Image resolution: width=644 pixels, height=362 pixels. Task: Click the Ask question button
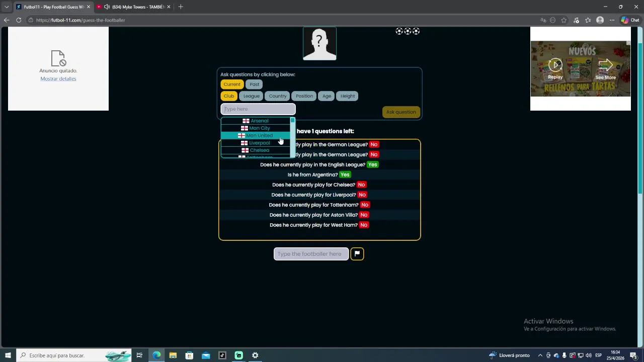[x=401, y=112]
